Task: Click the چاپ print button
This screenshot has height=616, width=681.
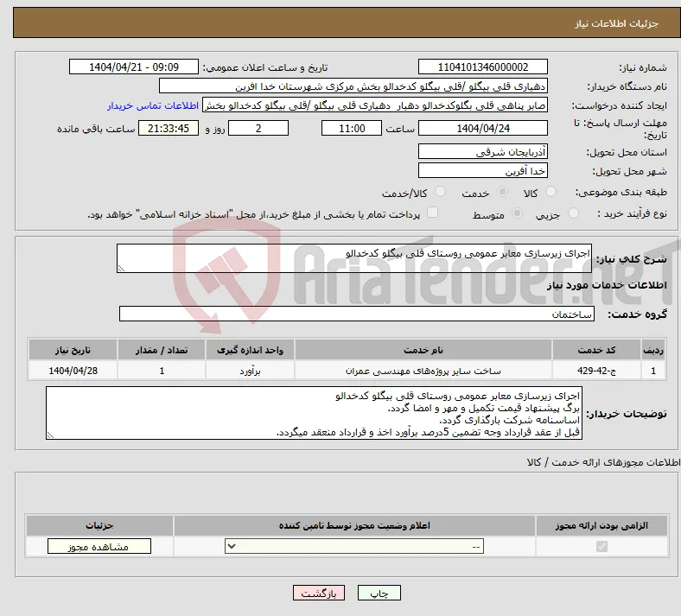Action: point(379,593)
